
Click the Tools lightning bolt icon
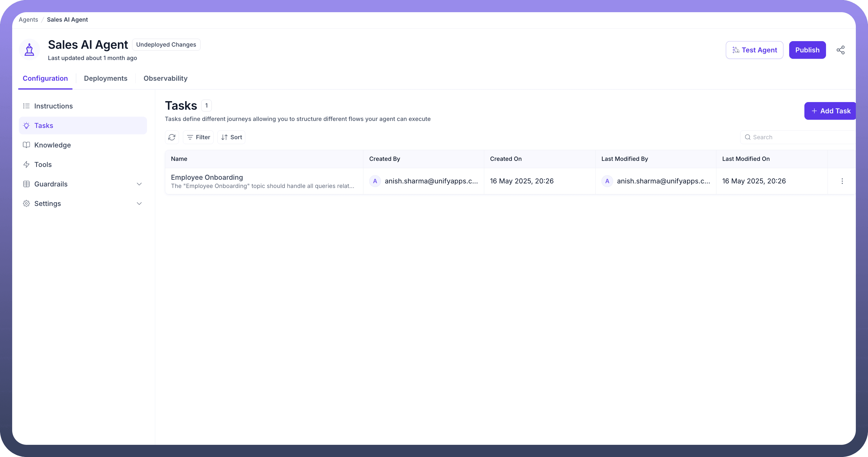(x=26, y=165)
